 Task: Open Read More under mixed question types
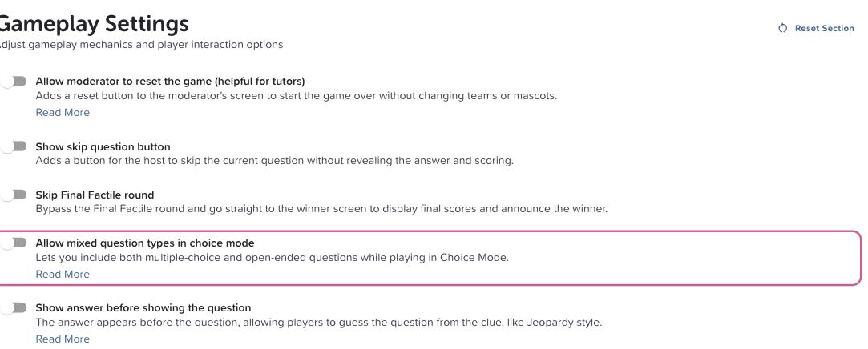point(63,274)
